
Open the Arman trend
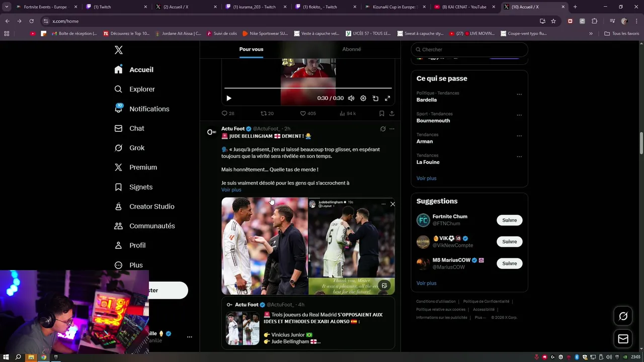point(425,142)
